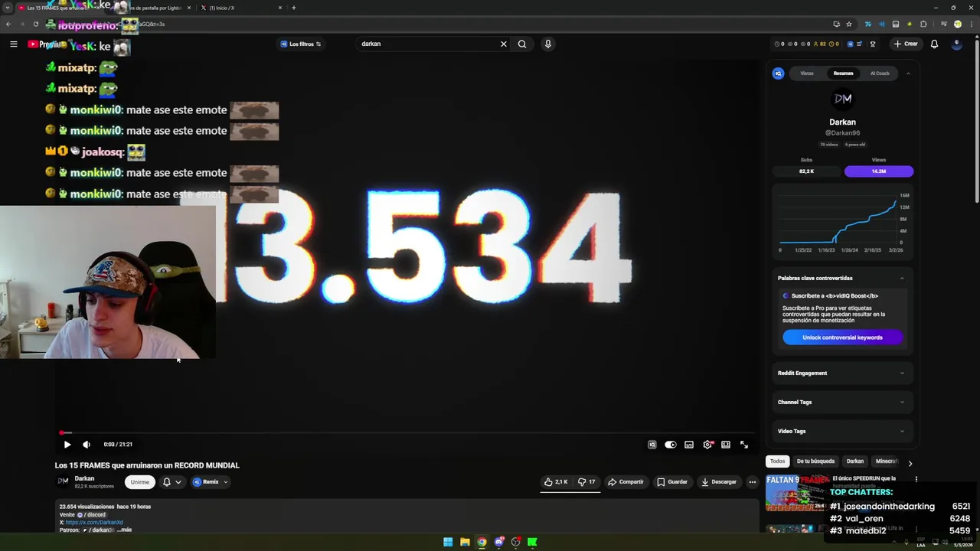
Task: Click Unlock controversial keywords
Action: (842, 337)
